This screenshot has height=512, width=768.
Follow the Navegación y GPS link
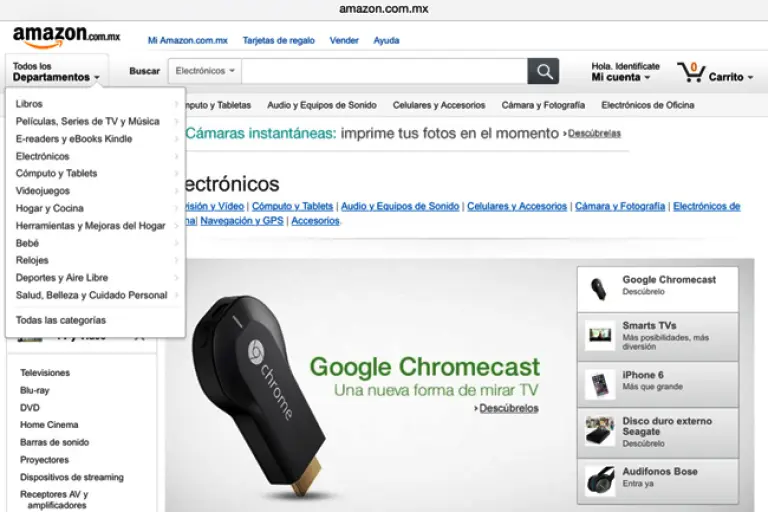242,221
